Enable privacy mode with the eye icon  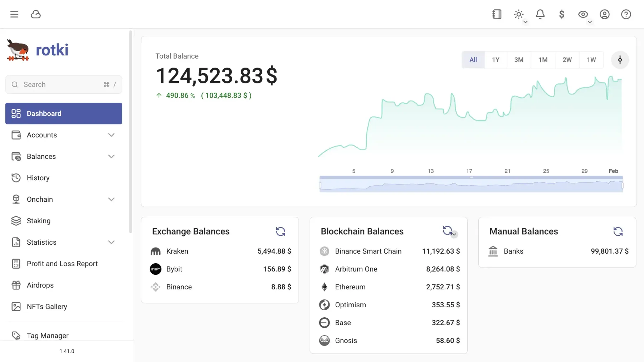click(x=583, y=14)
